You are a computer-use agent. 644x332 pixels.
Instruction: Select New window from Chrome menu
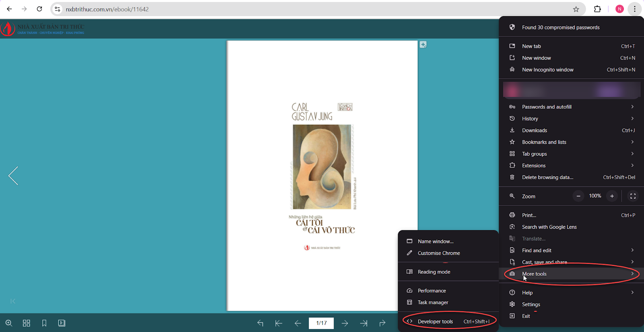click(x=571, y=58)
